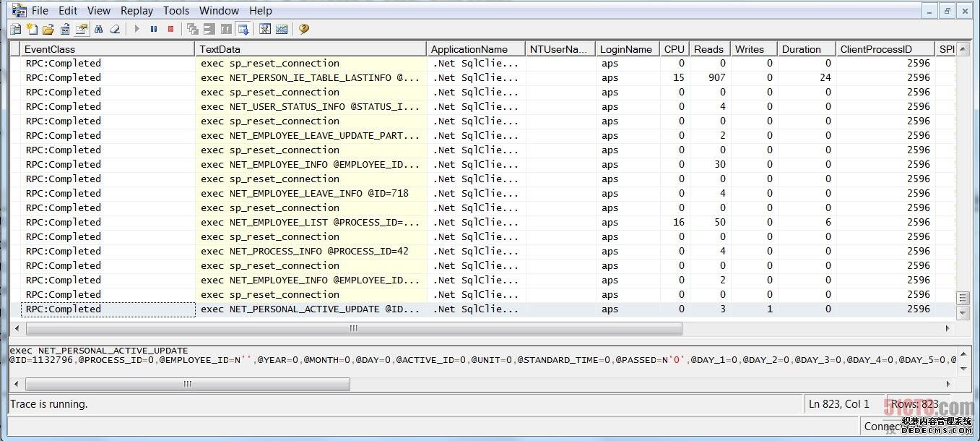Viewport: 980px width, 441px height.
Task: Click the Duration column header
Action: [806, 49]
